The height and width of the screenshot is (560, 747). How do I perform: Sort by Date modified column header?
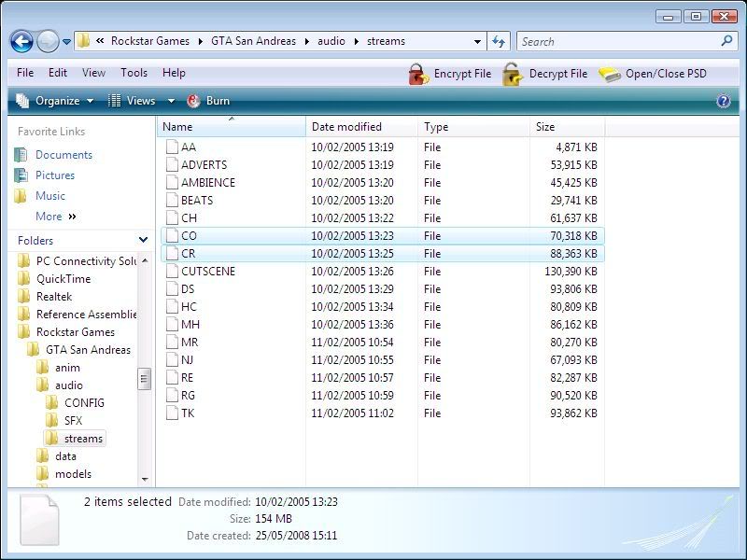[x=361, y=127]
